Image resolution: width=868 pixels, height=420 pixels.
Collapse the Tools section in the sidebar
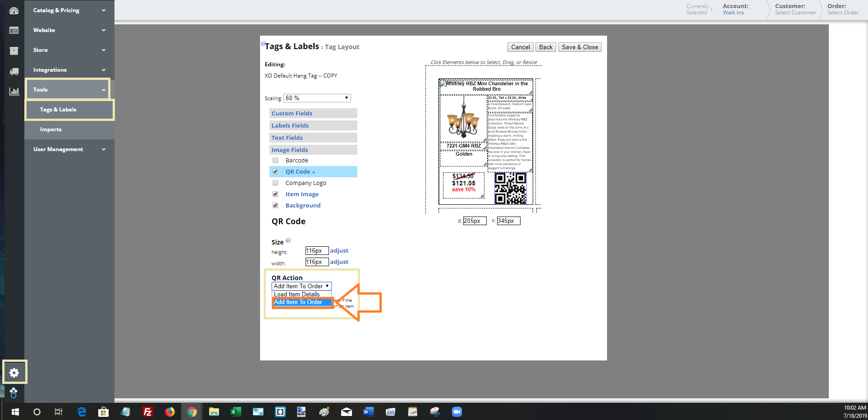pyautogui.click(x=68, y=89)
